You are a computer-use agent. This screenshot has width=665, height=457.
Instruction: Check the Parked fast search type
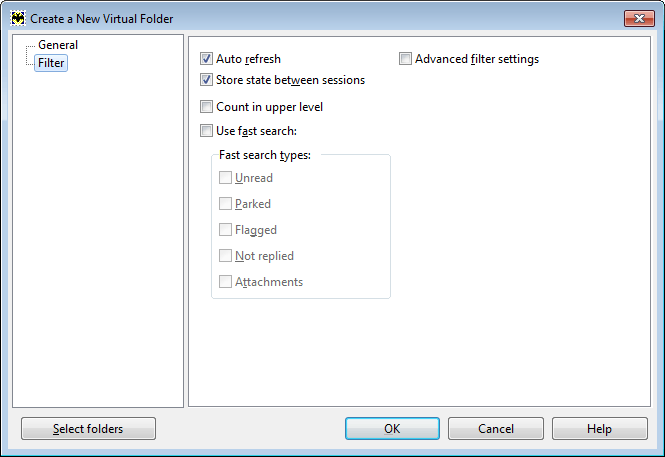point(225,203)
